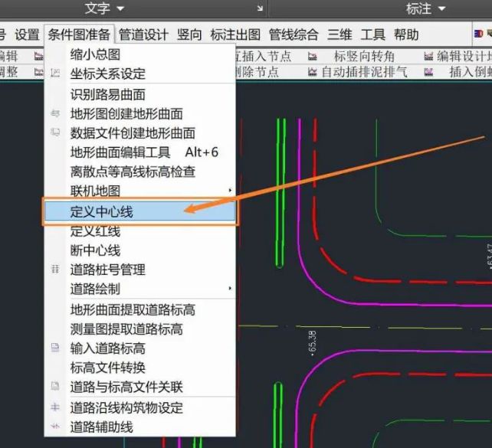
Task: Click the icon beside 标竖向转角
Action: point(312,57)
